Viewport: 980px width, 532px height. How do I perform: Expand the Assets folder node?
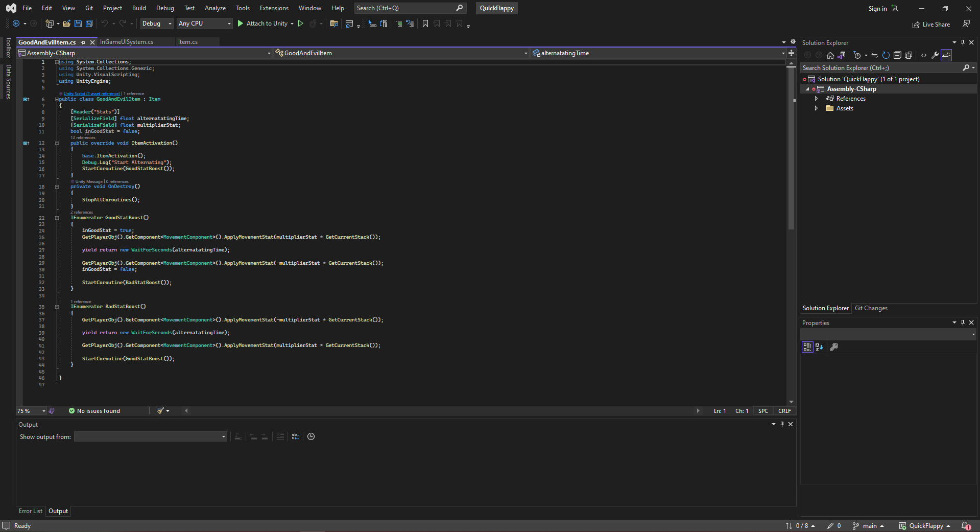[x=816, y=108]
